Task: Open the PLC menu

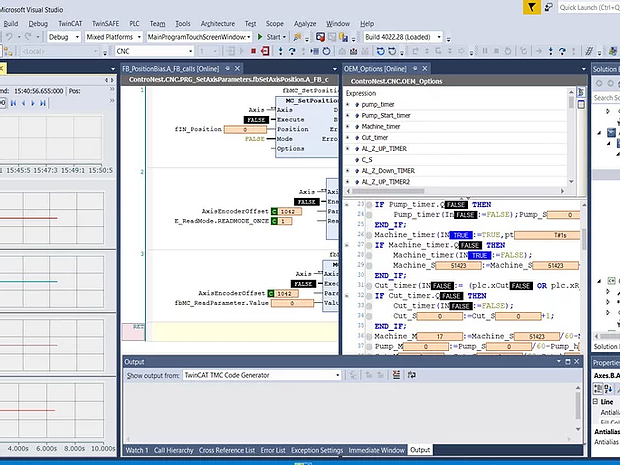Action: (134, 24)
